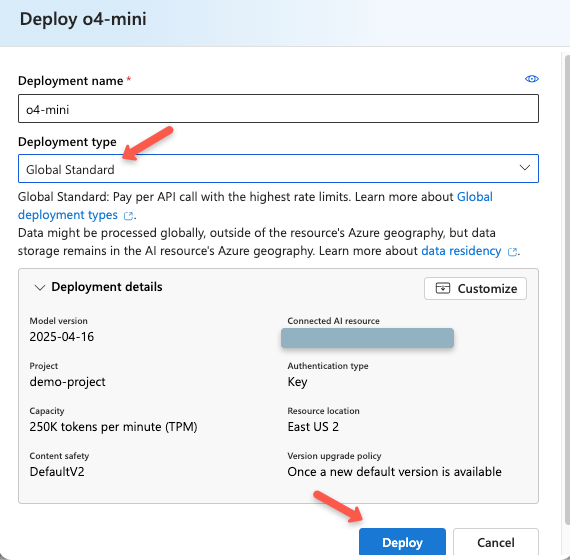Click the Model version value 2025-04-16
The width and height of the screenshot is (570, 560).
[62, 337]
